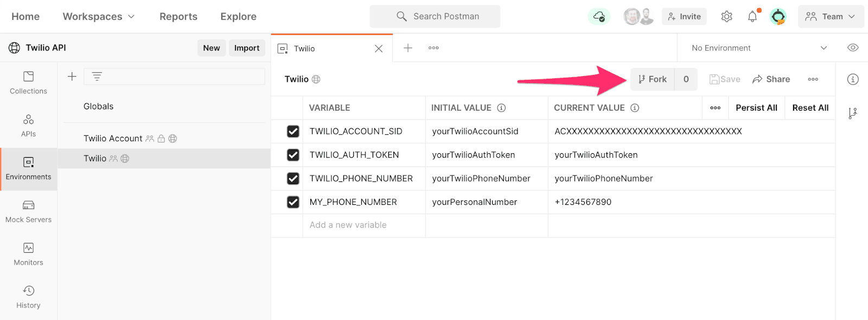The height and width of the screenshot is (320, 868).
Task: Open the info icon in right sidebar
Action: [853, 79]
